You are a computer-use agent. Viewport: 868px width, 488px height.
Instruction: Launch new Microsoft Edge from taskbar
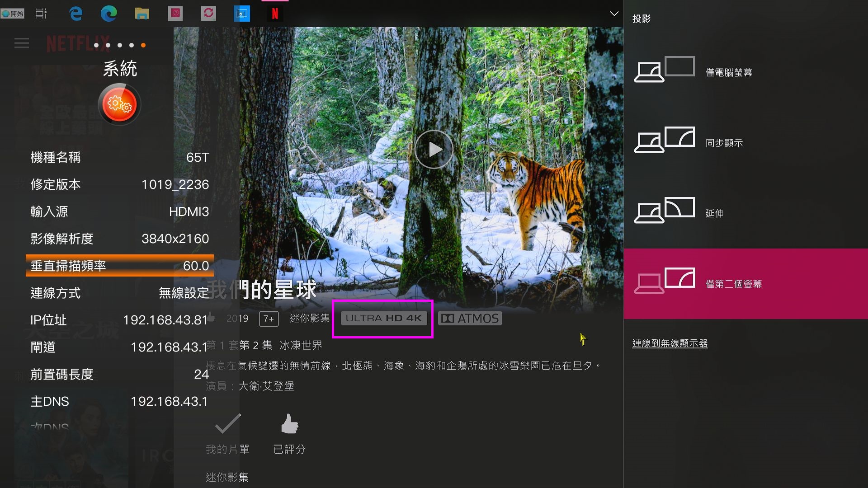coord(109,14)
